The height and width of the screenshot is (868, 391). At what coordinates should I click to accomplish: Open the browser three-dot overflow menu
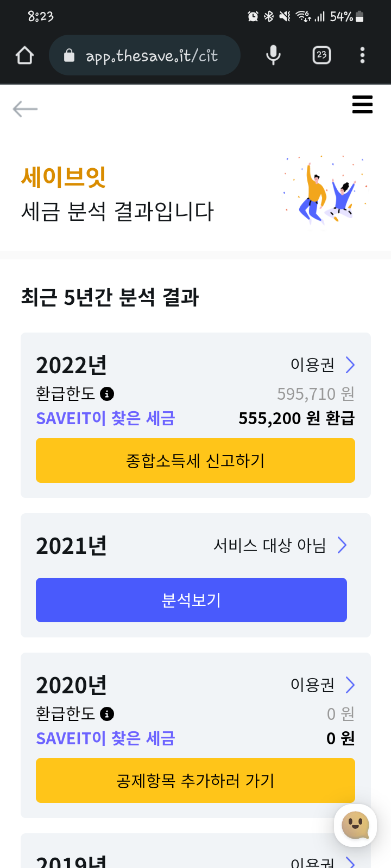click(x=362, y=55)
